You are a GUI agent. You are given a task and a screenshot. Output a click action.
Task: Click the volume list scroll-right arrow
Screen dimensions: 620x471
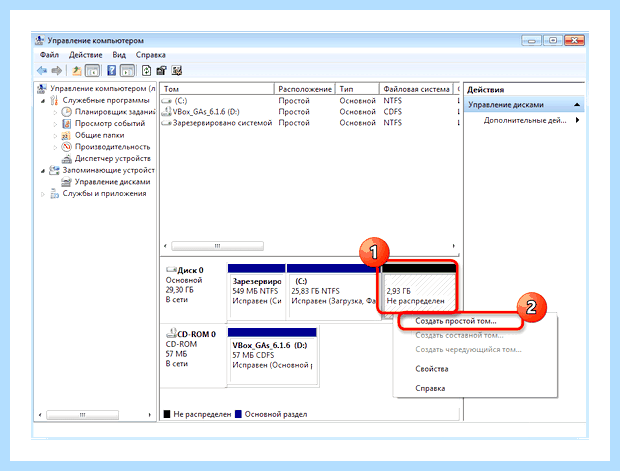click(x=454, y=246)
